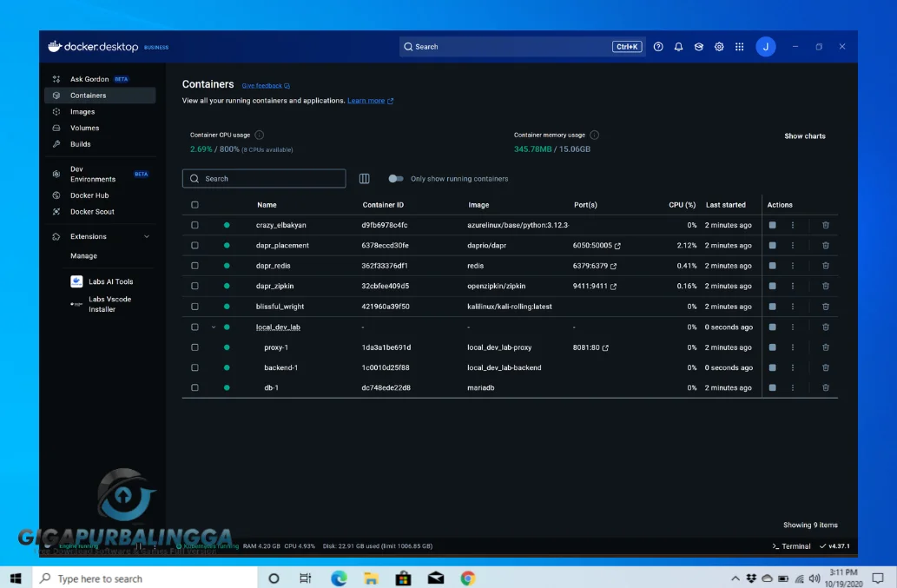
Task: Open the apps grid icon
Action: click(x=739, y=47)
